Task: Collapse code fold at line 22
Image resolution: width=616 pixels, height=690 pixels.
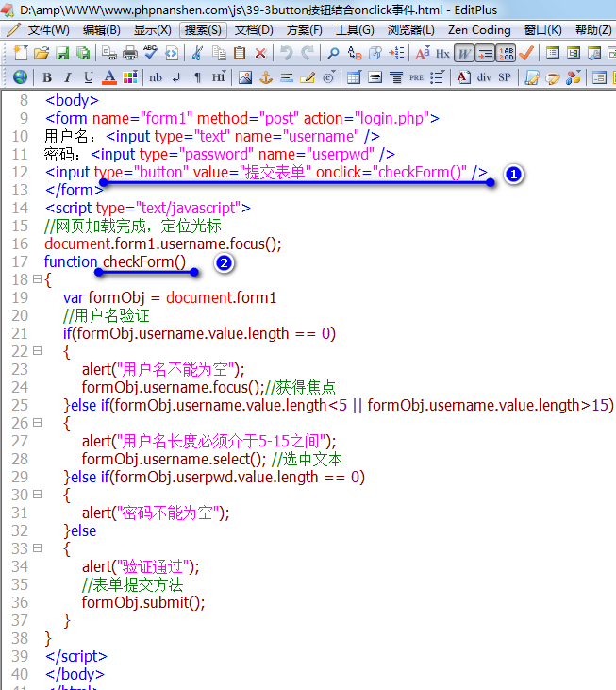Action: point(38,351)
